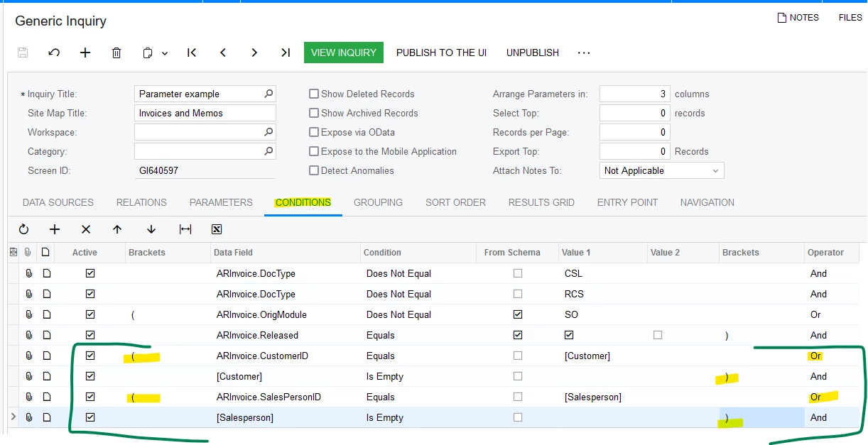Open the PARAMETERS tab

click(221, 202)
